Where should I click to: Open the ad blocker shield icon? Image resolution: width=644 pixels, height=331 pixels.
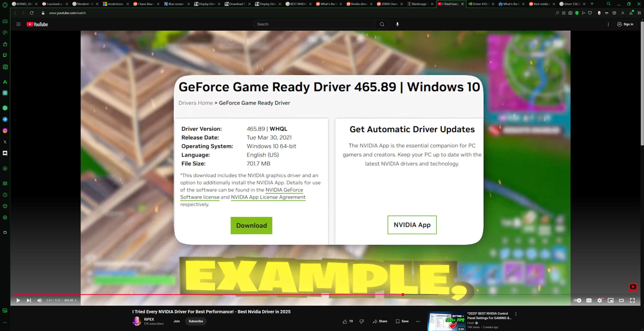click(x=577, y=13)
